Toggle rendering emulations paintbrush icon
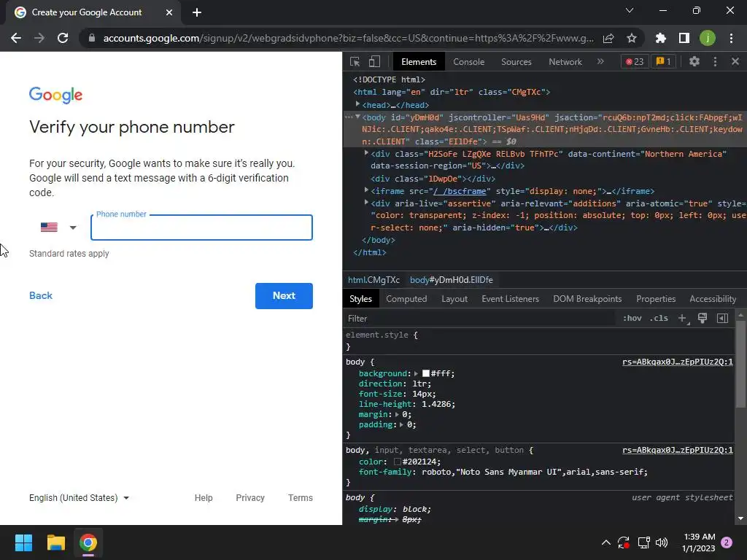This screenshot has width=747, height=560. tap(703, 318)
